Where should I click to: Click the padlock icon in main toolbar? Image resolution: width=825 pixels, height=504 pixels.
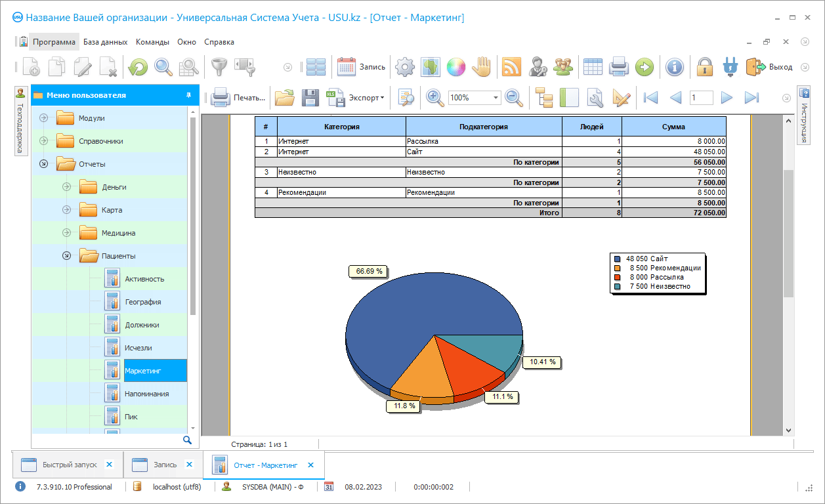pyautogui.click(x=705, y=66)
